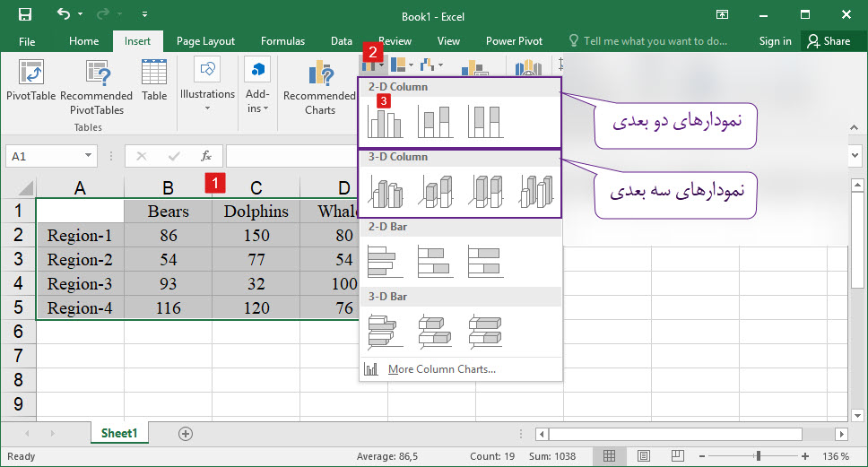Choose the plain 3-D Column chart

tap(536, 192)
